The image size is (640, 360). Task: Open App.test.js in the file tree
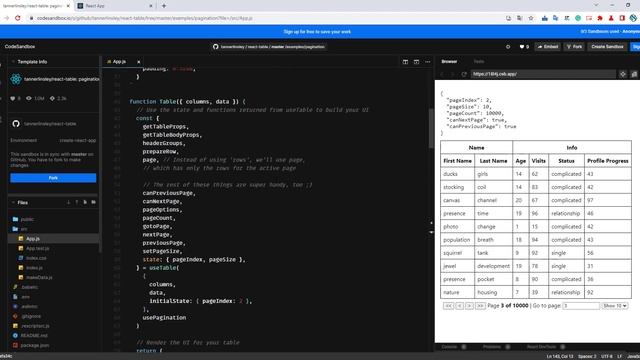38,248
